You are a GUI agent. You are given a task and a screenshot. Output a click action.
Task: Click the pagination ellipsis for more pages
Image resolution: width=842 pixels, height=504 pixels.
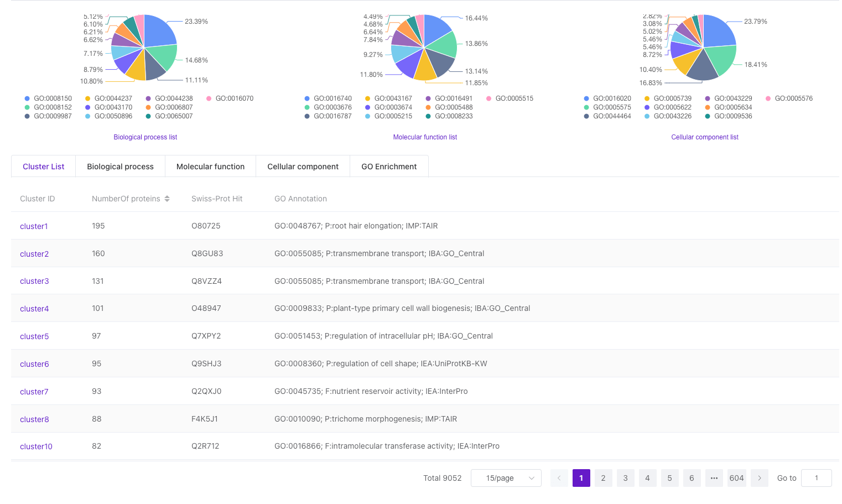pyautogui.click(x=714, y=478)
